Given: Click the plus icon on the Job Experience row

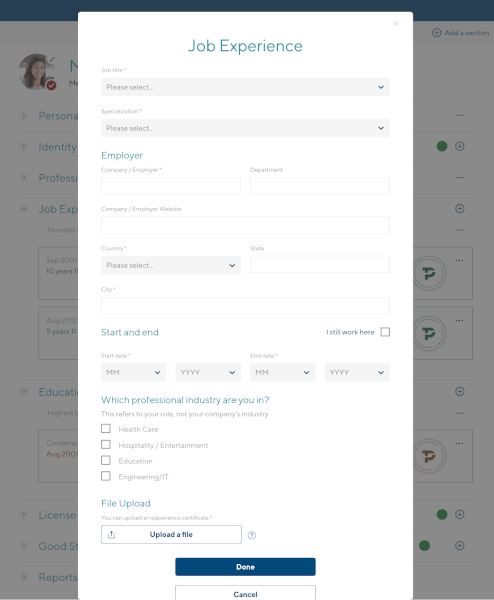Looking at the screenshot, I should 460,209.
